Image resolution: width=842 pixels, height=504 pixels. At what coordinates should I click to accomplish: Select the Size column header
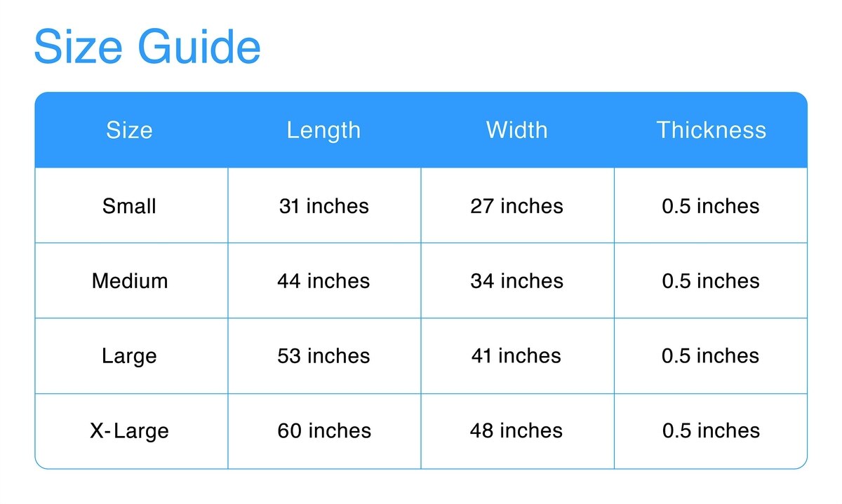click(129, 130)
